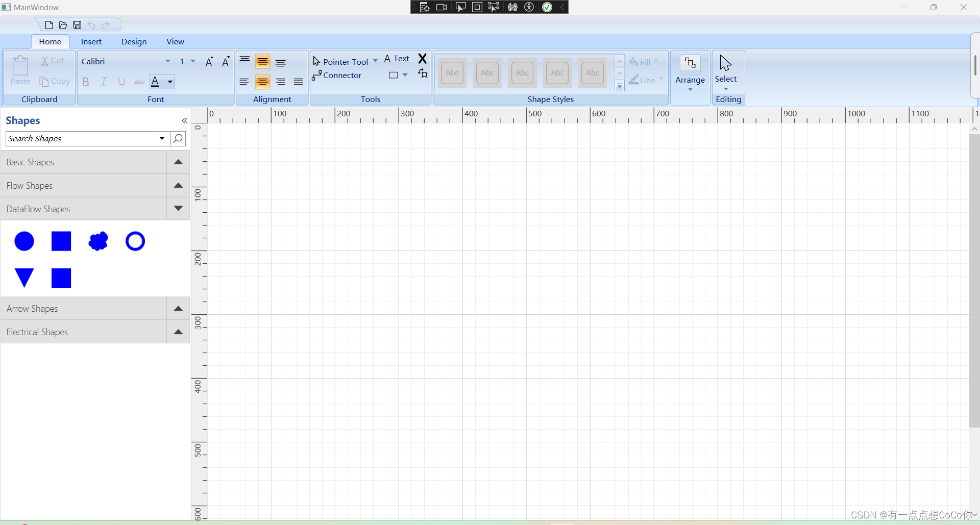This screenshot has height=525, width=980.
Task: Switch to the Design ribbon tab
Action: (134, 41)
